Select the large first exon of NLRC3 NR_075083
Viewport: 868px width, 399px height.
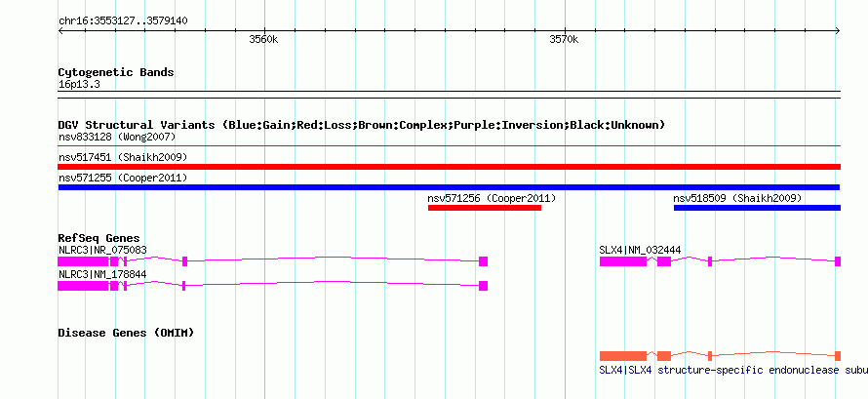pos(83,261)
